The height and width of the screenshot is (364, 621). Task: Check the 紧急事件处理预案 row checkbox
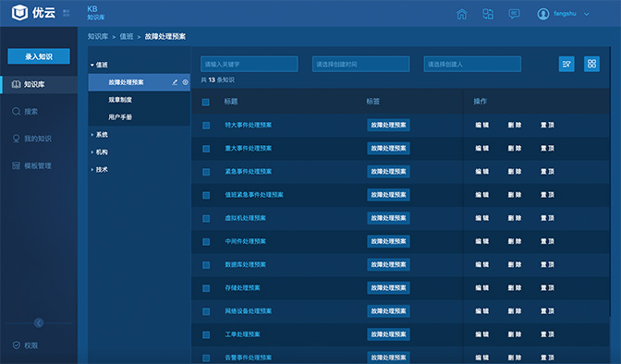point(206,172)
